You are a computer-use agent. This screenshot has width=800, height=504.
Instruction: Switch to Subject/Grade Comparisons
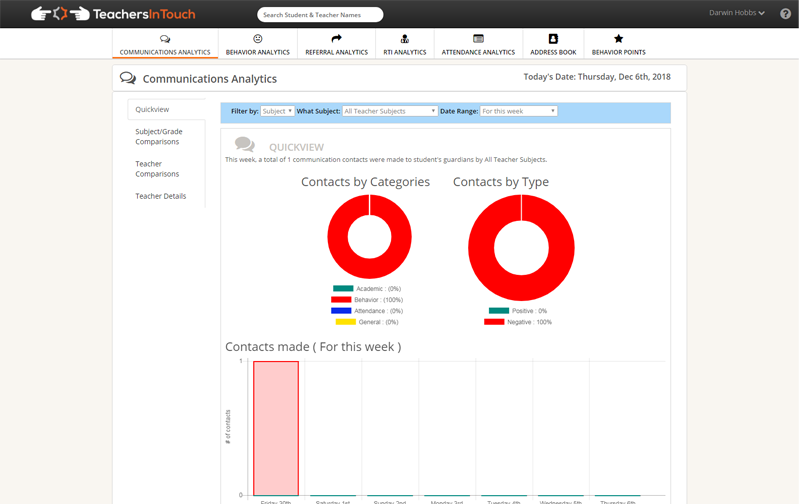(159, 137)
